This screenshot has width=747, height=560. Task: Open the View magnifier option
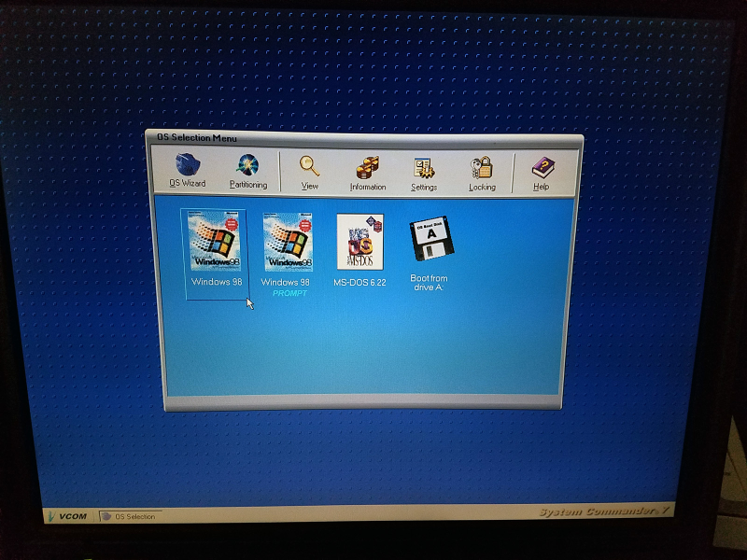click(x=310, y=173)
